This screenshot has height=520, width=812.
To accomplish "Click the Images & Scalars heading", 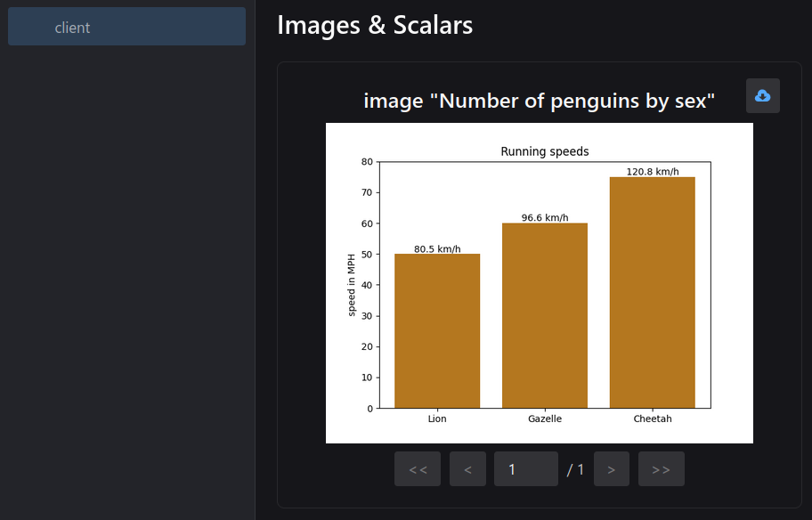I will [375, 25].
